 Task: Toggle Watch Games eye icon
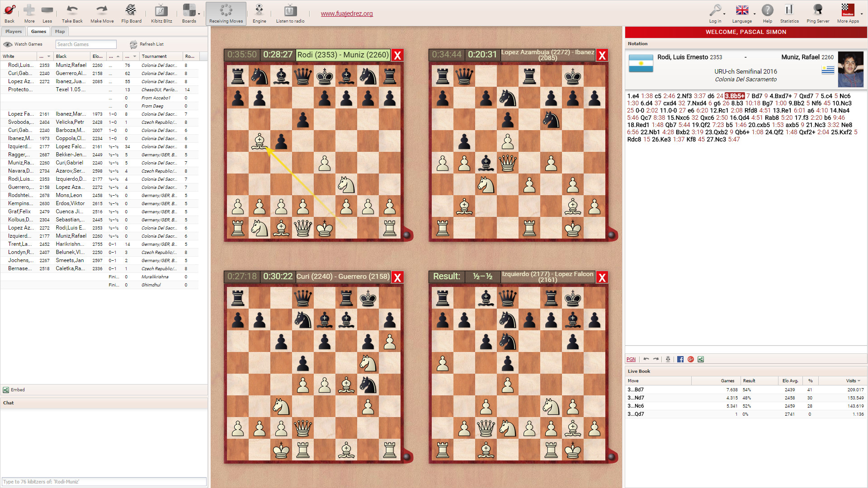(x=8, y=44)
